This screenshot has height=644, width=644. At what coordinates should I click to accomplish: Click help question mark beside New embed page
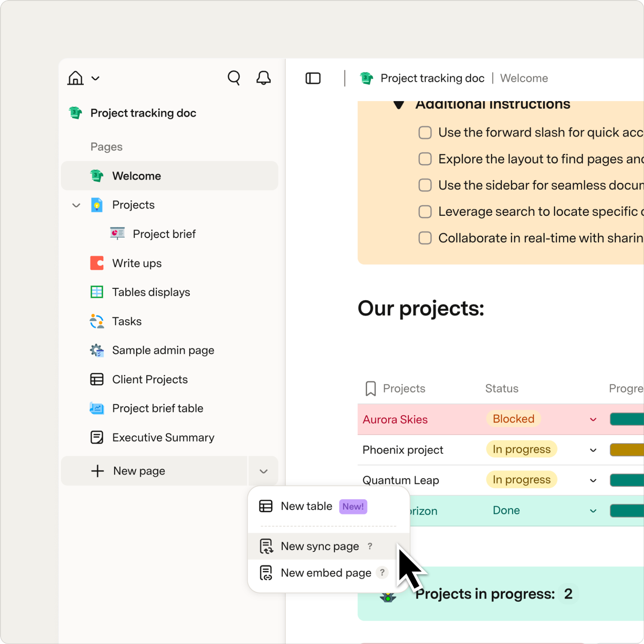point(382,573)
